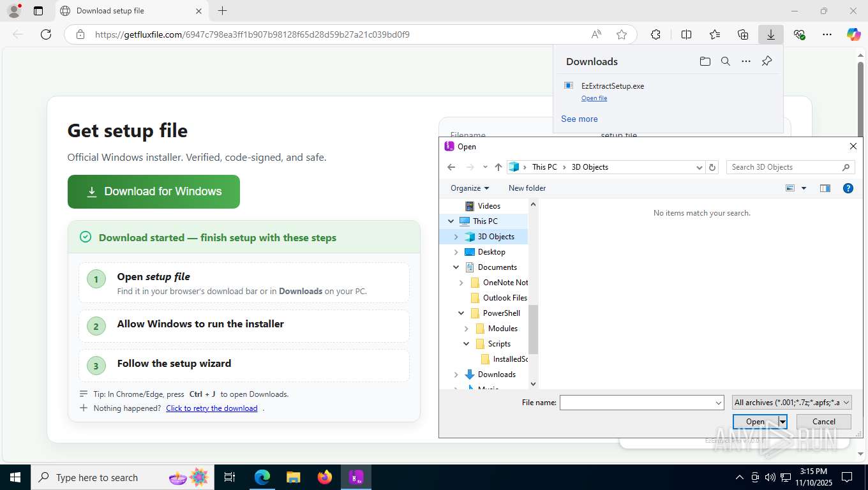868x490 pixels.
Task: Open more options in Downloads panel
Action: pyautogui.click(x=746, y=61)
